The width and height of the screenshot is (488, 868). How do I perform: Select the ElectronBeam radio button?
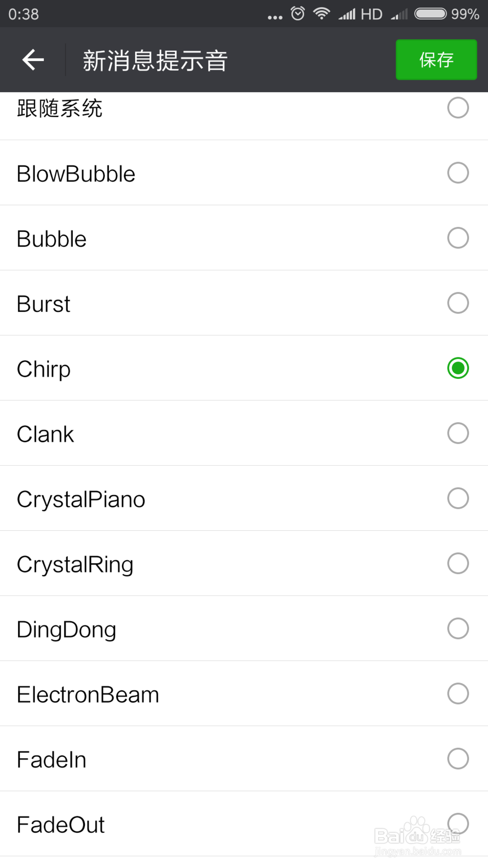[x=458, y=694]
